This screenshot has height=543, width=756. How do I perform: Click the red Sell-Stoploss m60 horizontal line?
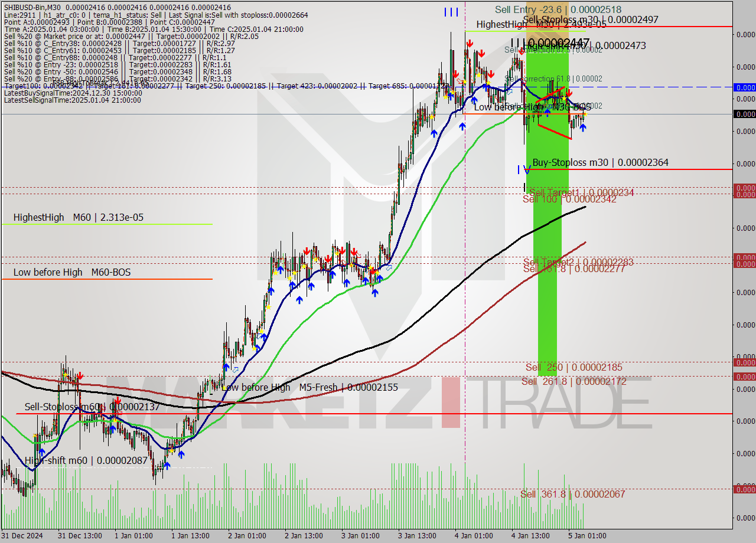coord(374,414)
